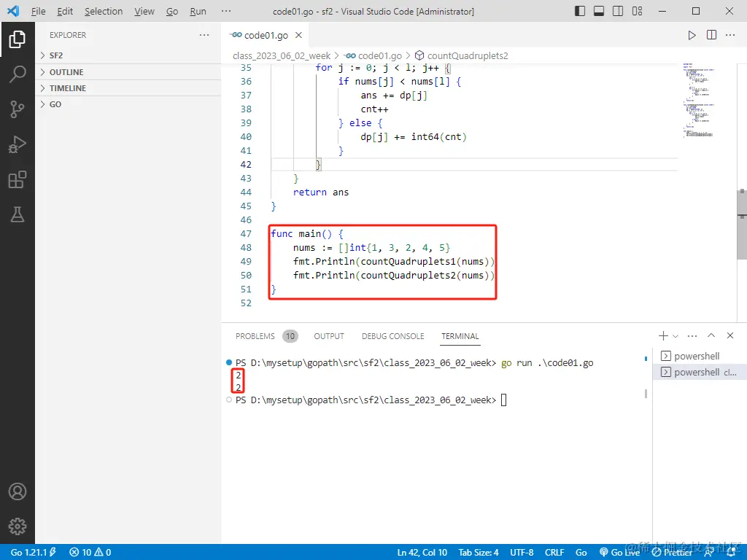
Task: Open errors and warnings status item
Action: coord(90,553)
